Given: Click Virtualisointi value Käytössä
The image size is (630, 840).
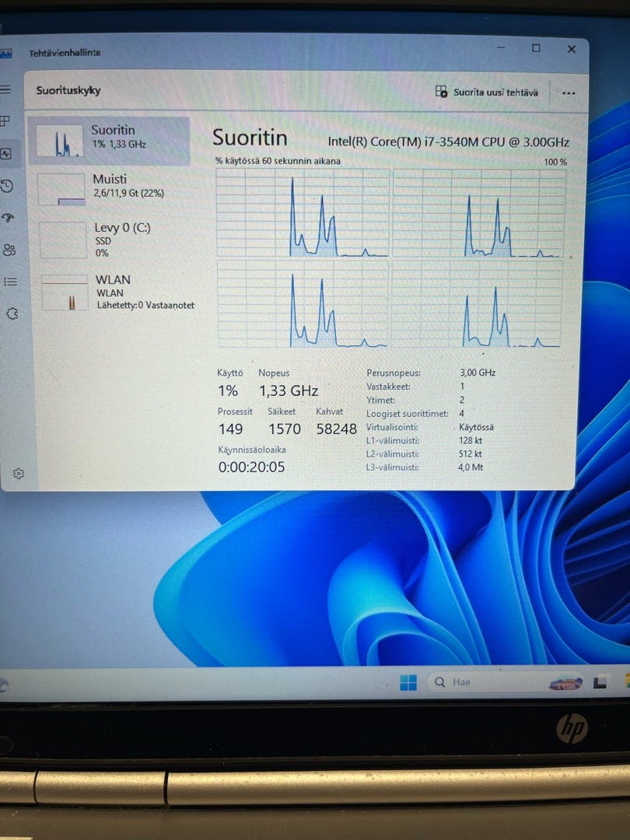Looking at the screenshot, I should tap(476, 427).
